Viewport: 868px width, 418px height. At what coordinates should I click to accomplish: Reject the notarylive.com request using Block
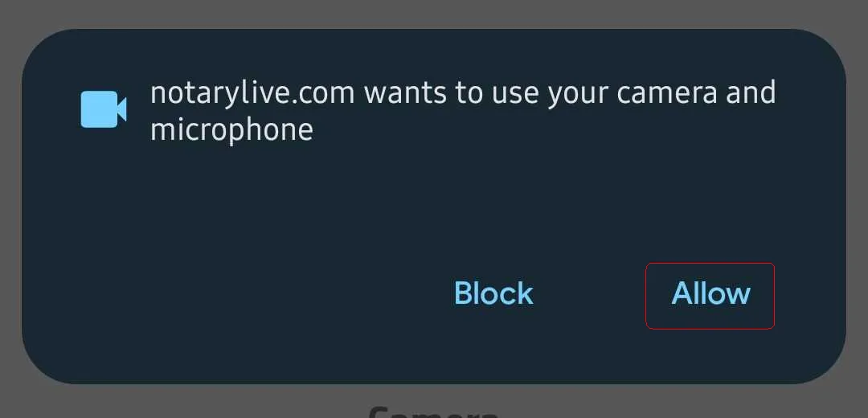coord(493,293)
